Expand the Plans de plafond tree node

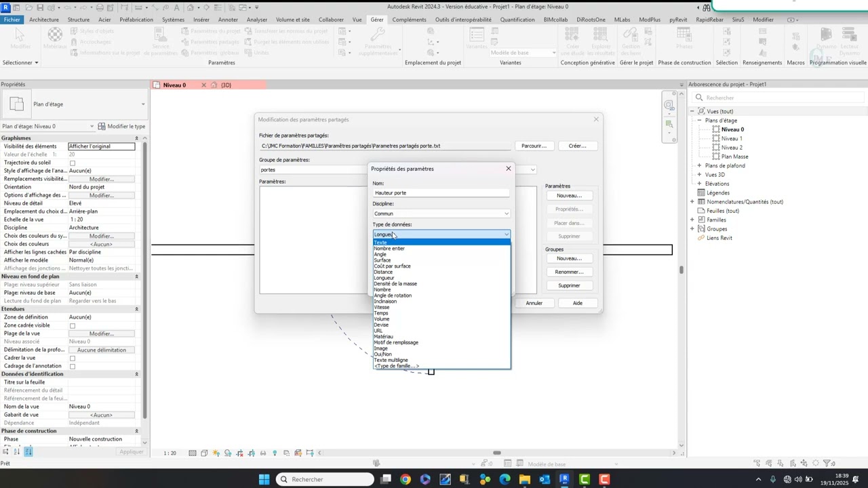pos(699,165)
